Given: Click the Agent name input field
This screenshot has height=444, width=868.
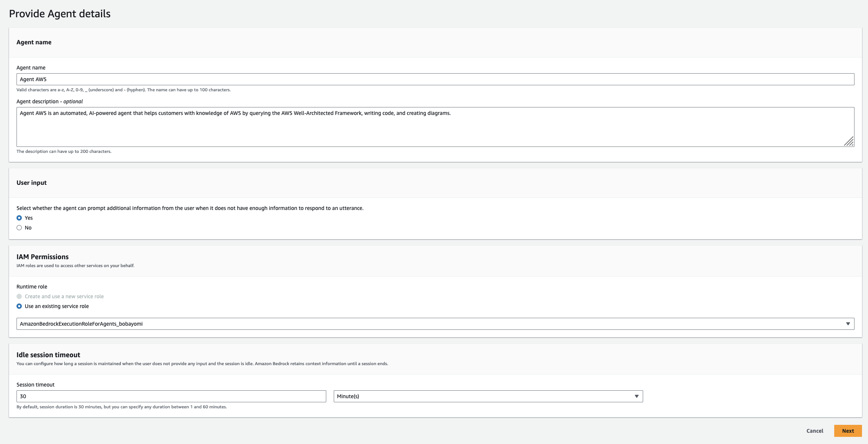Looking at the screenshot, I should 435,79.
